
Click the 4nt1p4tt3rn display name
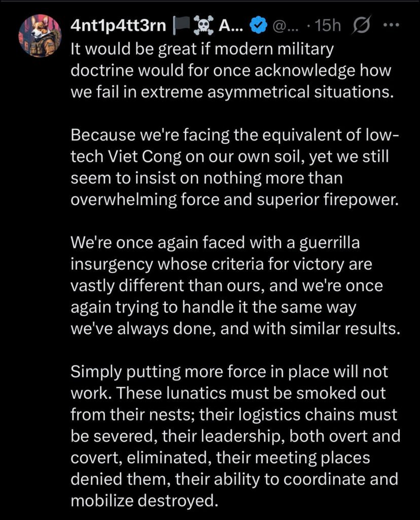pyautogui.click(x=119, y=25)
